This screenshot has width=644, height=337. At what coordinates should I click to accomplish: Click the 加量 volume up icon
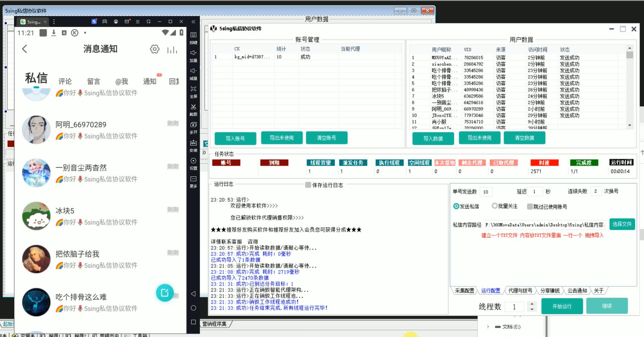(x=193, y=53)
